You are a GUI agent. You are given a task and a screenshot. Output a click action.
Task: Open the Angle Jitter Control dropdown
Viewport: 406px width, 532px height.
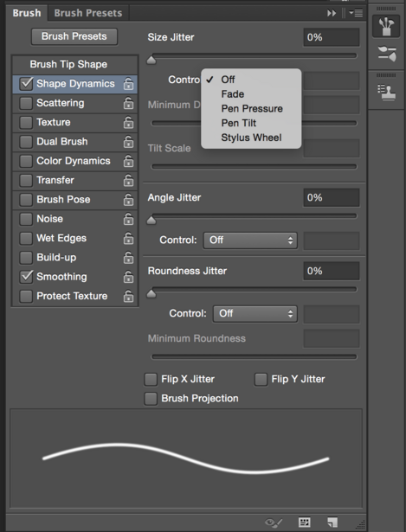(x=250, y=240)
